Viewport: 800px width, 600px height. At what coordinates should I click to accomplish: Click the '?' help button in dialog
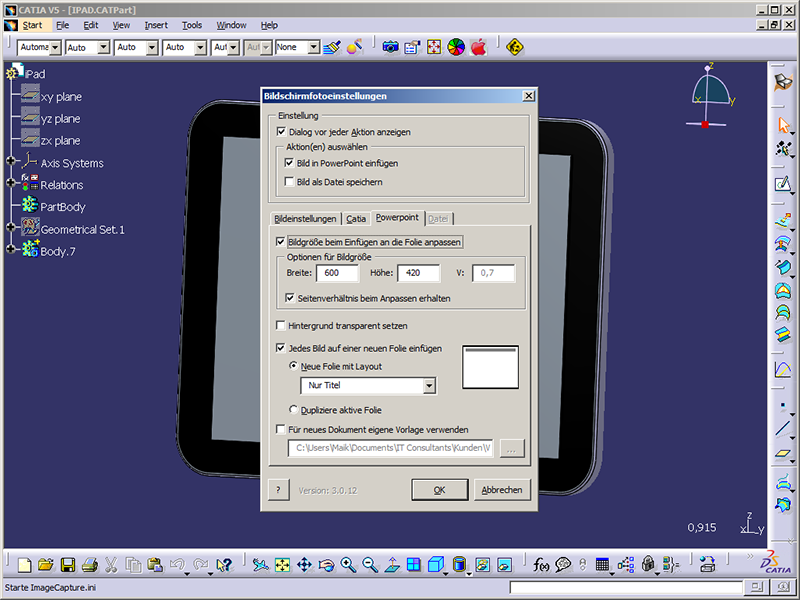279,490
